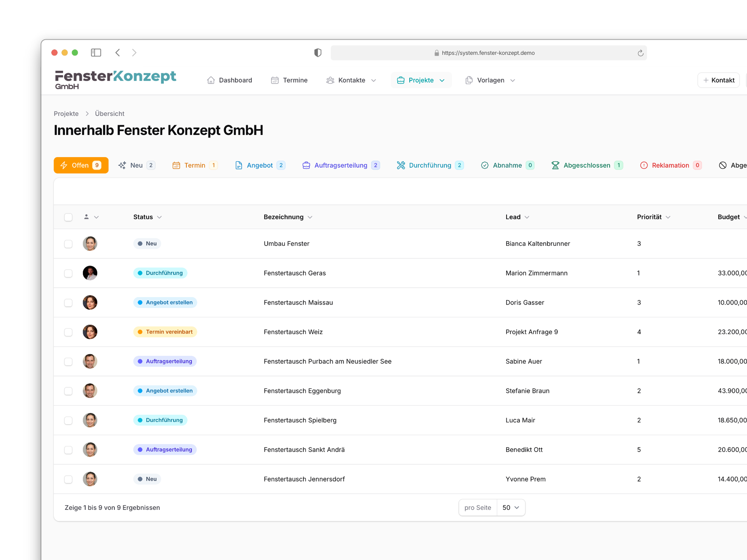Click the browser back arrow
Viewport: 747px width, 560px height.
click(x=117, y=52)
